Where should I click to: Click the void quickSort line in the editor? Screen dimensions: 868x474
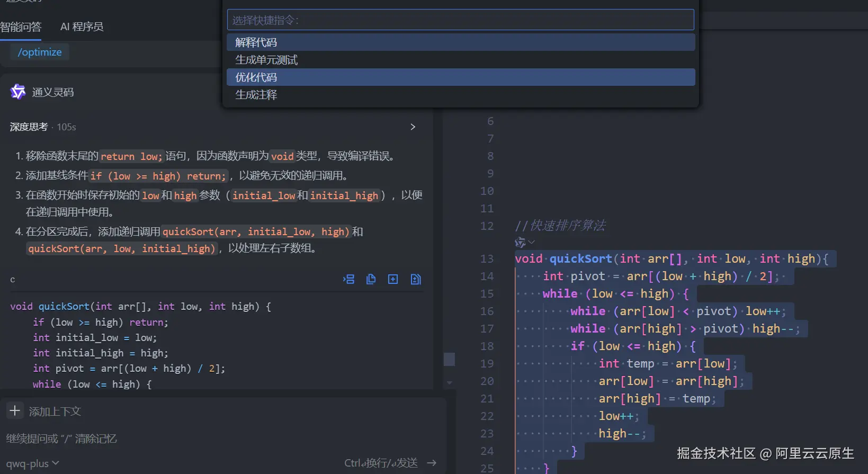[672, 259]
